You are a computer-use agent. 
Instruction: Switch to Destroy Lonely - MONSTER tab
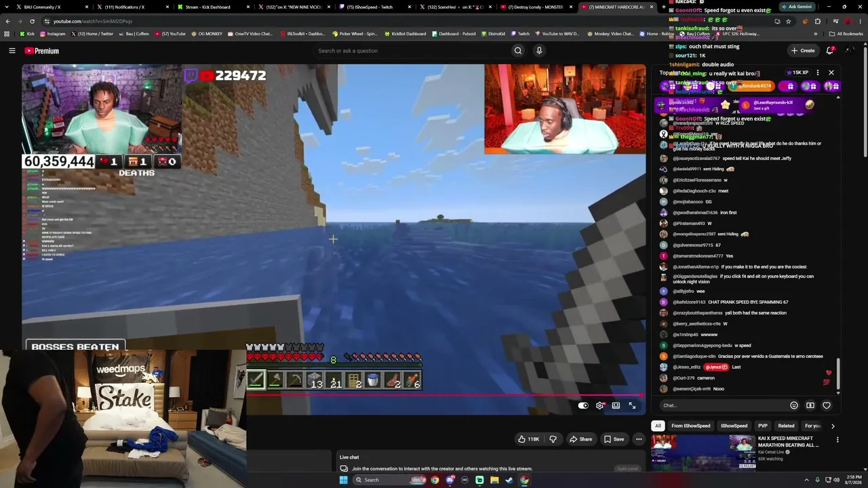coord(536,7)
